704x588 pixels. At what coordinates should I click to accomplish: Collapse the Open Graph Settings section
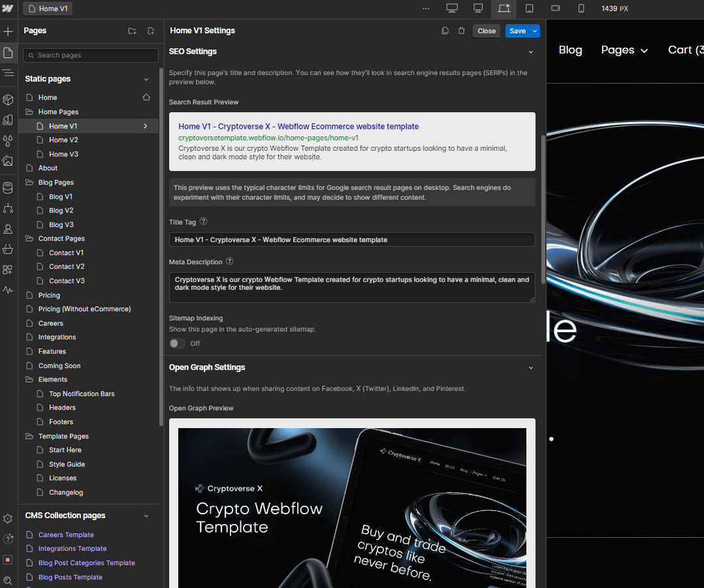(x=531, y=367)
